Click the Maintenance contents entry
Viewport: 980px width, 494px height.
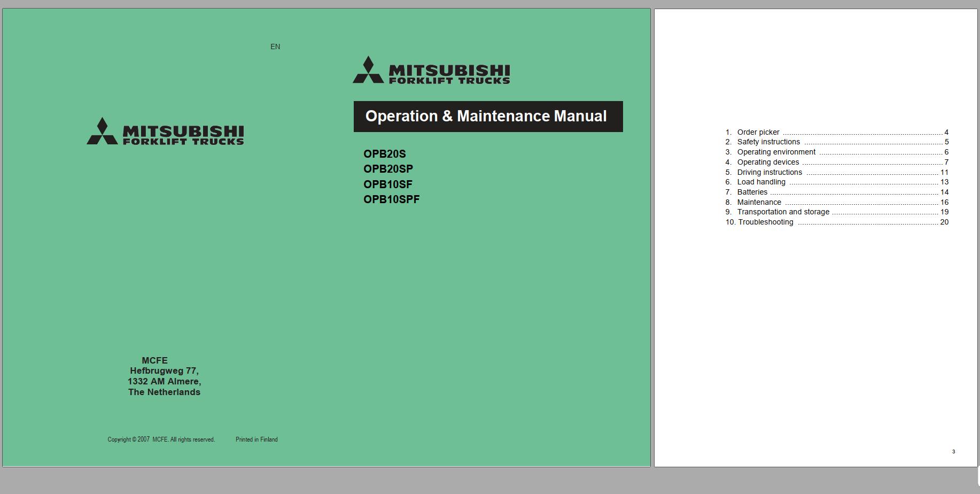[x=837, y=202]
